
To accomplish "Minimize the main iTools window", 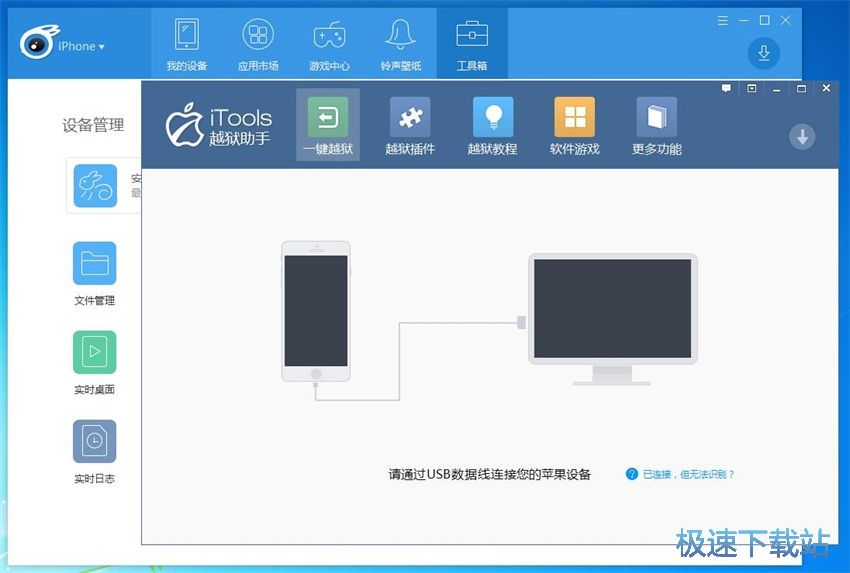I will [744, 21].
